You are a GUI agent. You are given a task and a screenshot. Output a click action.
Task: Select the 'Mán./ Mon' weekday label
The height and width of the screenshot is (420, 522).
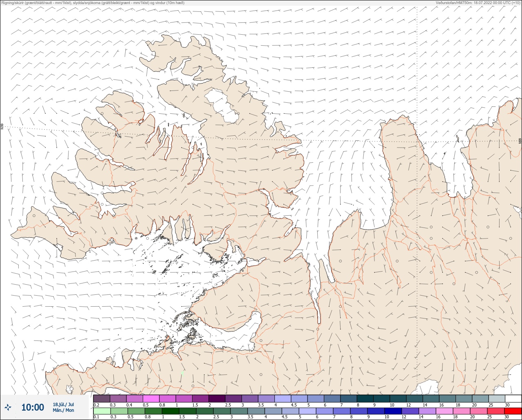click(63, 410)
